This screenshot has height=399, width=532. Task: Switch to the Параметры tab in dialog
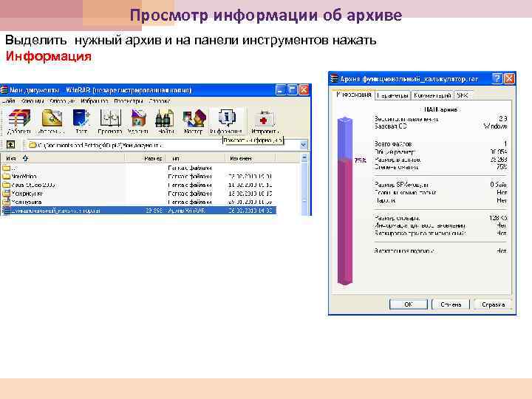(x=392, y=95)
